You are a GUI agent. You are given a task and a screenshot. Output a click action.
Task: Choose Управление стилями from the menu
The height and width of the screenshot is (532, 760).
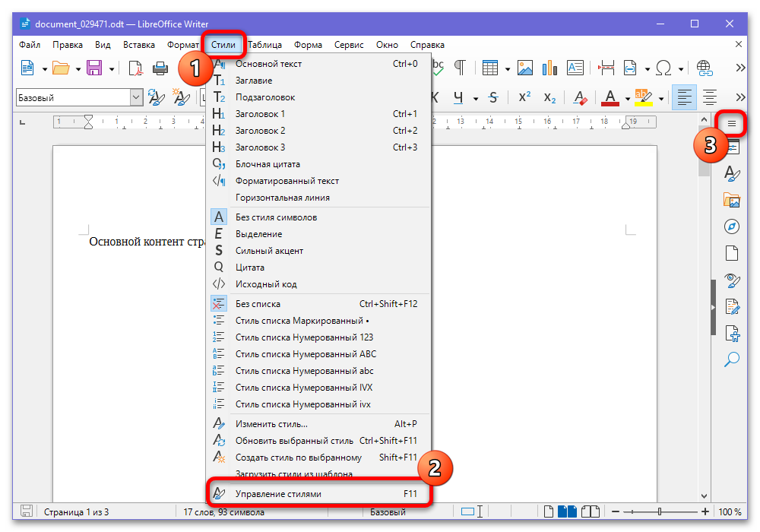coord(318,494)
